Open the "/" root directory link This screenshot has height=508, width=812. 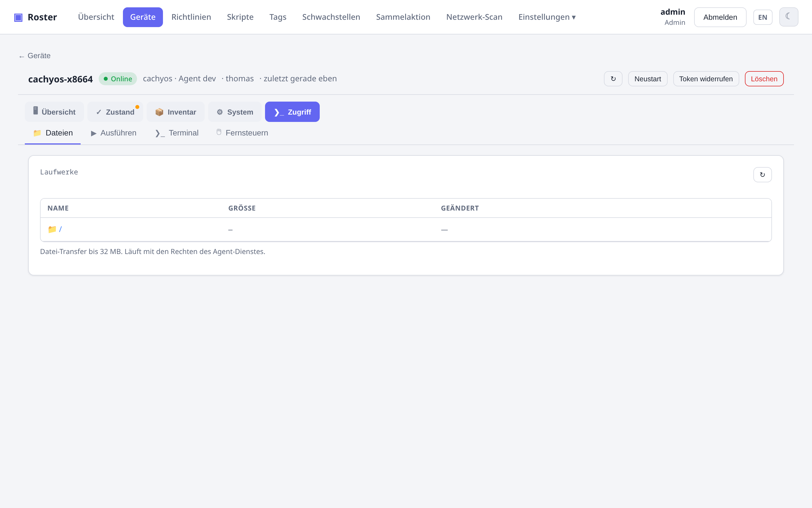click(60, 229)
